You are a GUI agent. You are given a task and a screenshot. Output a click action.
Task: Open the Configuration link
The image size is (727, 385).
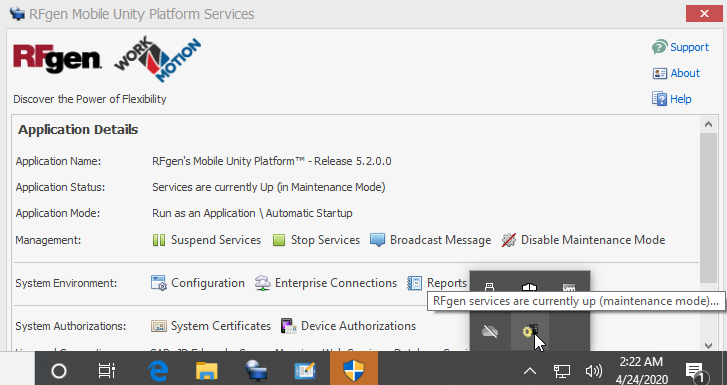tap(208, 283)
